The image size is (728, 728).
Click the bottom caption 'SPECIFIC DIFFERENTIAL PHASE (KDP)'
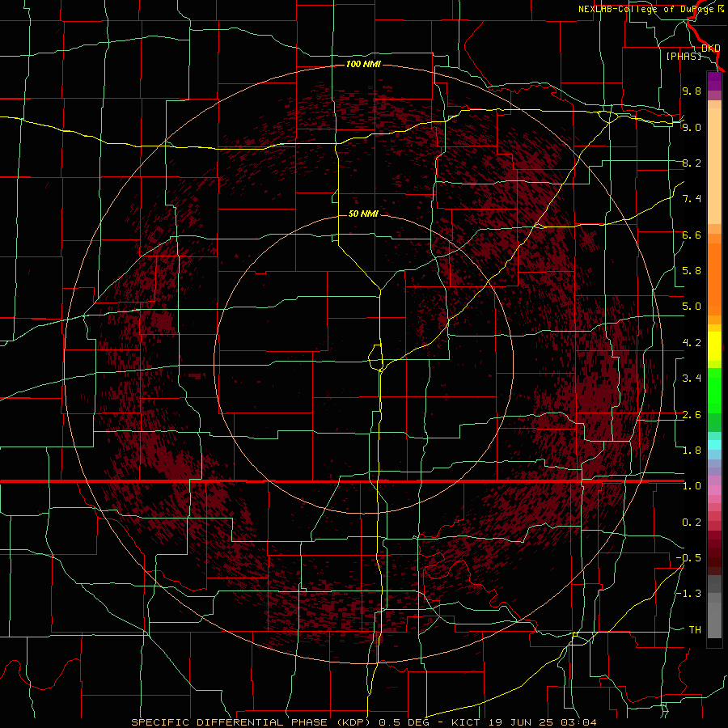click(x=252, y=722)
